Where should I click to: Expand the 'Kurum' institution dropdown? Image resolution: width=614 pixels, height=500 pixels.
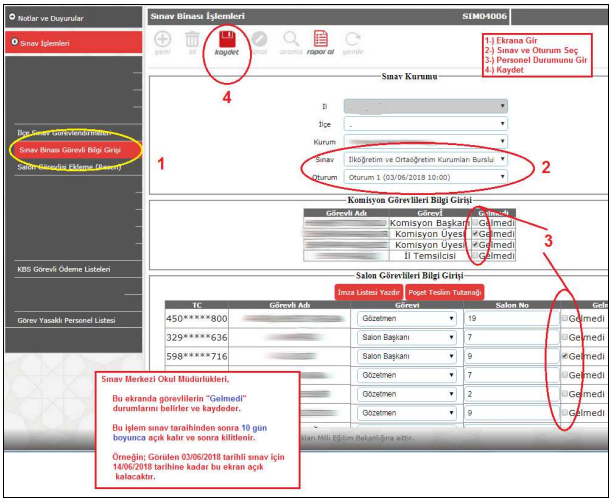426,142
